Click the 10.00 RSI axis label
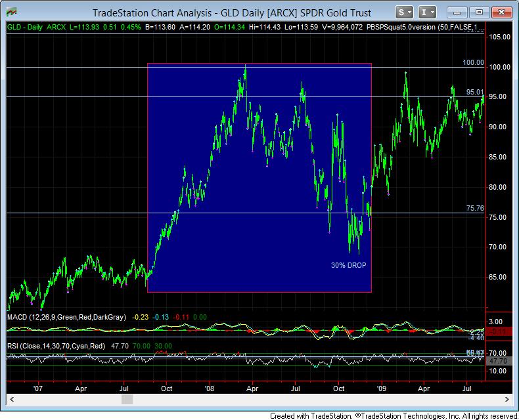 498,371
